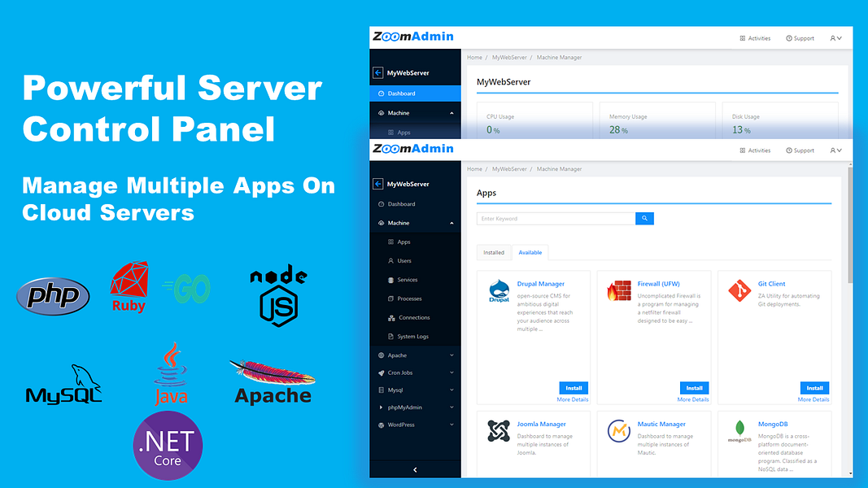
Task: Click the Firewall brick wall icon
Action: click(619, 290)
